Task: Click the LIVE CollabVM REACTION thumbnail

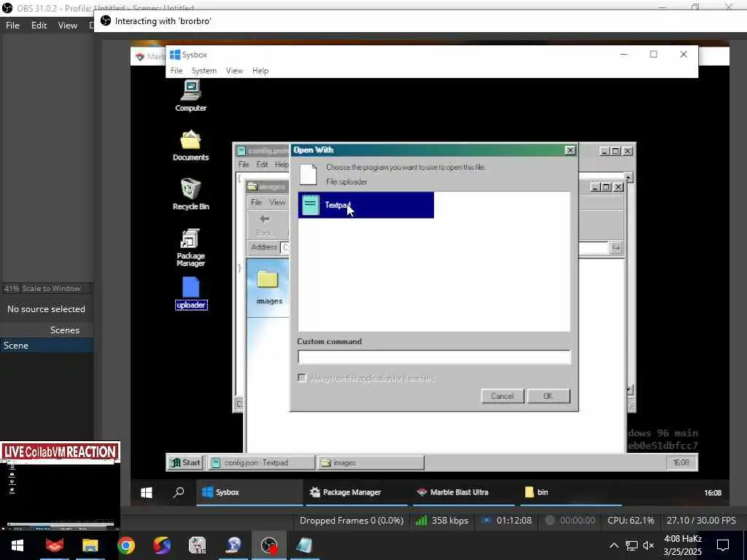Action: pyautogui.click(x=60, y=485)
